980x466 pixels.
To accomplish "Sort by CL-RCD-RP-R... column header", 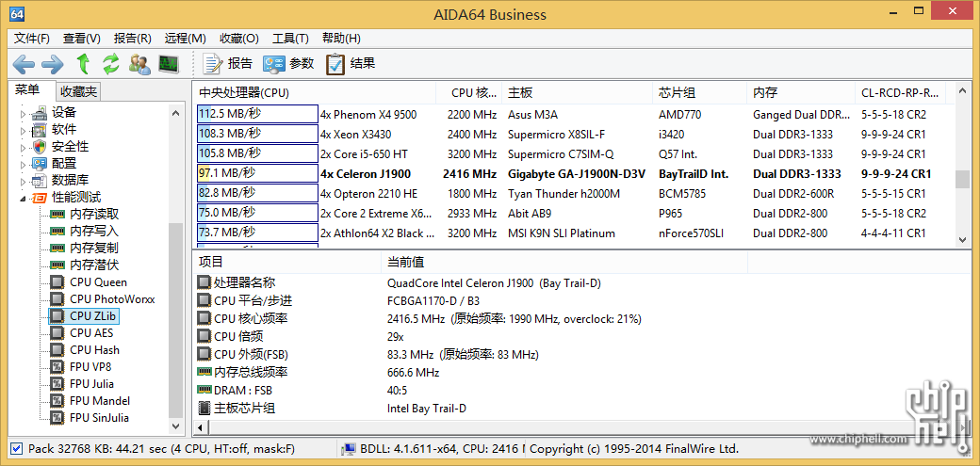I will click(x=900, y=93).
